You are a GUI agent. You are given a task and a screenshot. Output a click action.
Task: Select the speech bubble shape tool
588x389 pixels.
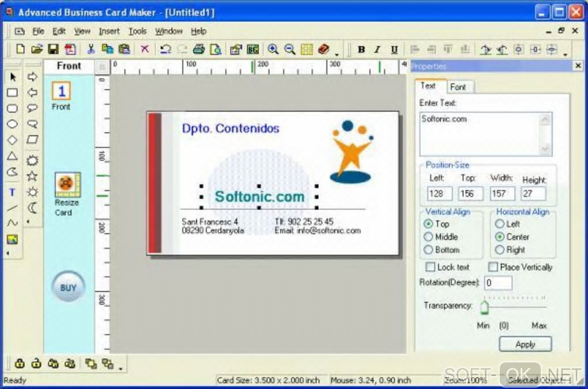coord(32,108)
